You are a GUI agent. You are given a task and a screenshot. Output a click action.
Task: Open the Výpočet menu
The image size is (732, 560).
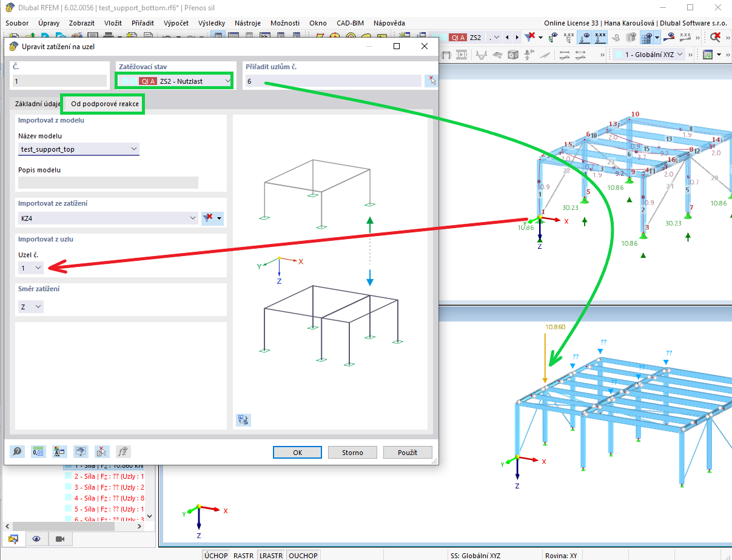(176, 22)
